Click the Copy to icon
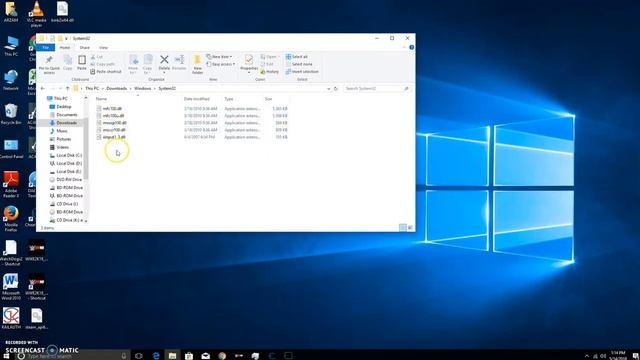This screenshot has width=640, height=360. 148,60
